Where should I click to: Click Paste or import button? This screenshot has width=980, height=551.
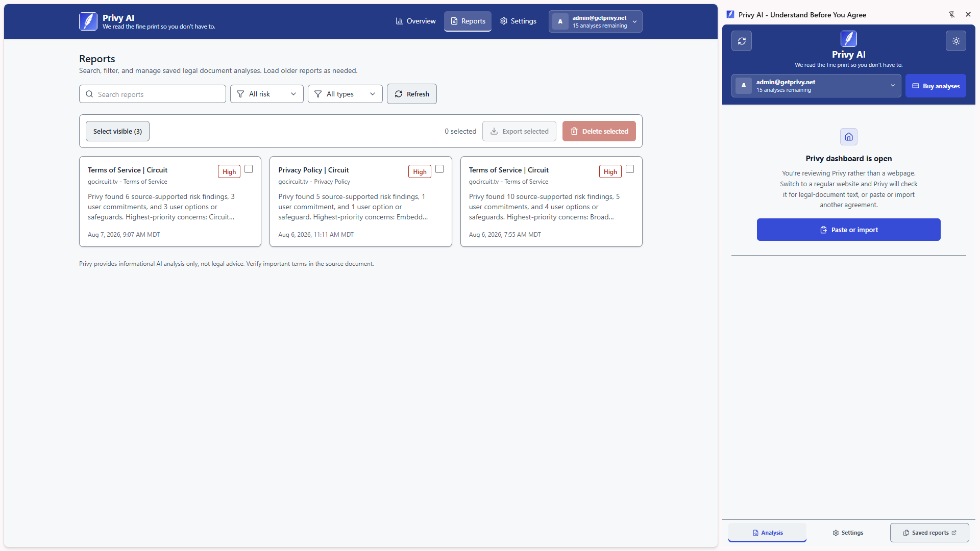(848, 230)
